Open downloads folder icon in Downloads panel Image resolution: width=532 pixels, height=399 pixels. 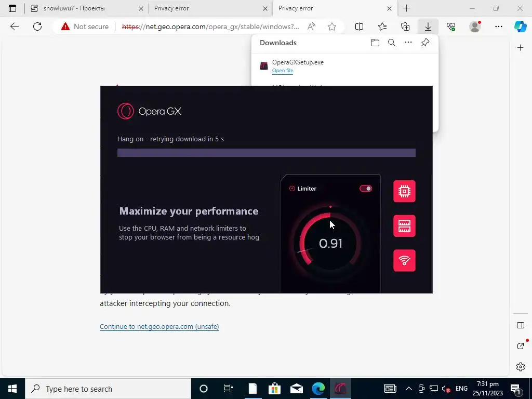(x=375, y=43)
